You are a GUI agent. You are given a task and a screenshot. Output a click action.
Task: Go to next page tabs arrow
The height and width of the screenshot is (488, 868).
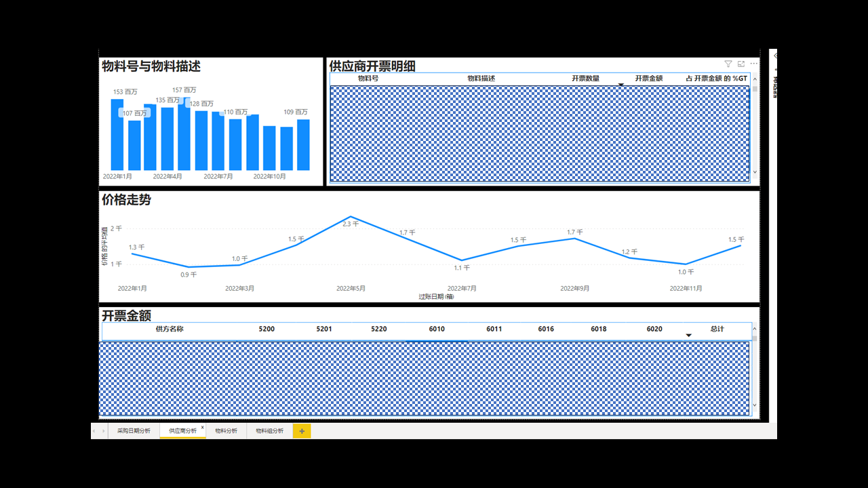pyautogui.click(x=103, y=431)
